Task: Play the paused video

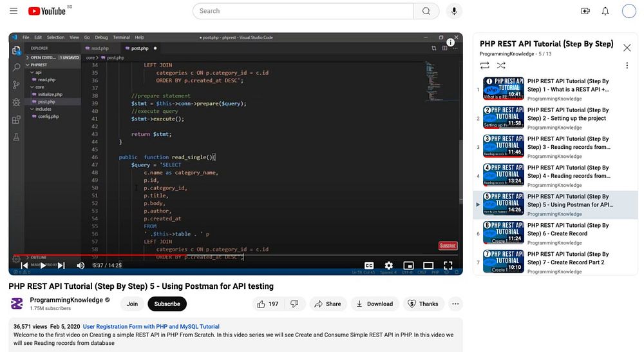Action: tap(43, 265)
